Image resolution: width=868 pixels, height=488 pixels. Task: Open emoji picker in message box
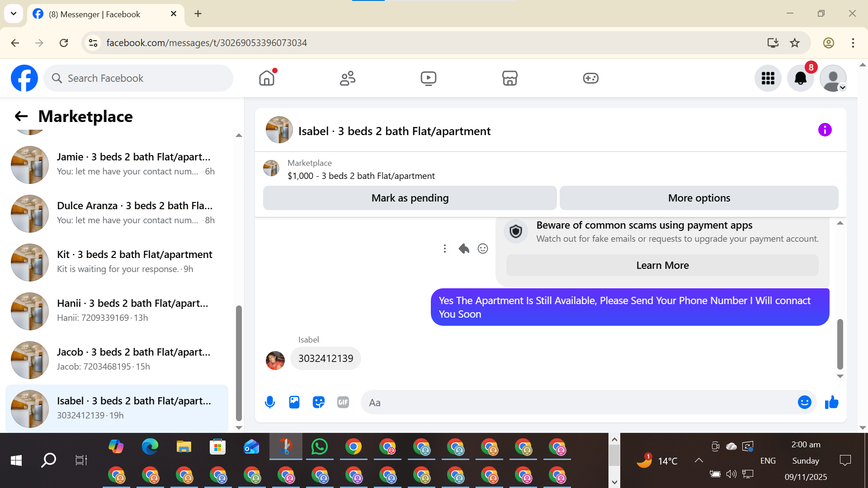coord(804,402)
